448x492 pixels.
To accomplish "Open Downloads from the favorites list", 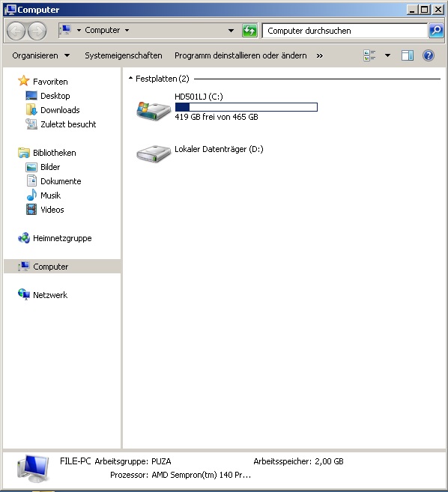I will coord(60,110).
